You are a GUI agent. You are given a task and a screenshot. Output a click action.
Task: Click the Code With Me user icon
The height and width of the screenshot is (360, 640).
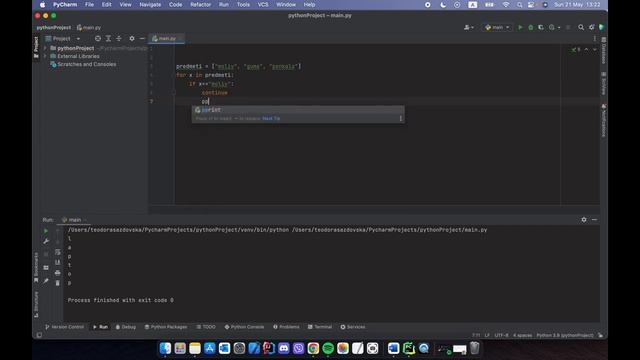coord(469,27)
